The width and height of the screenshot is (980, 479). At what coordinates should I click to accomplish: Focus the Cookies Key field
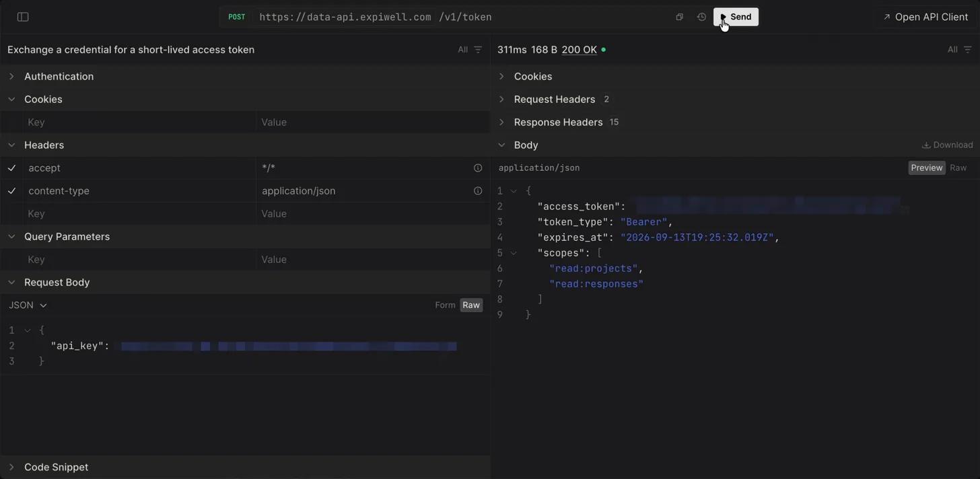point(138,122)
